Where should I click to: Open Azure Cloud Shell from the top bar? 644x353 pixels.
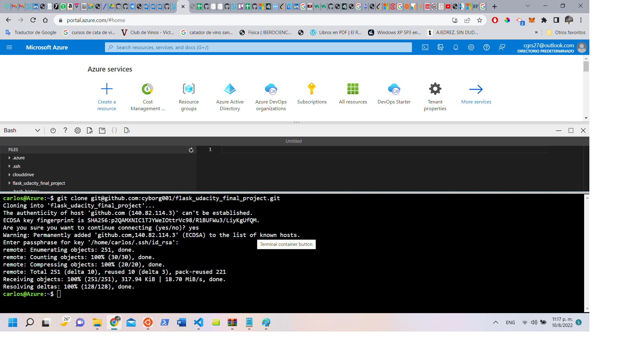point(425,47)
